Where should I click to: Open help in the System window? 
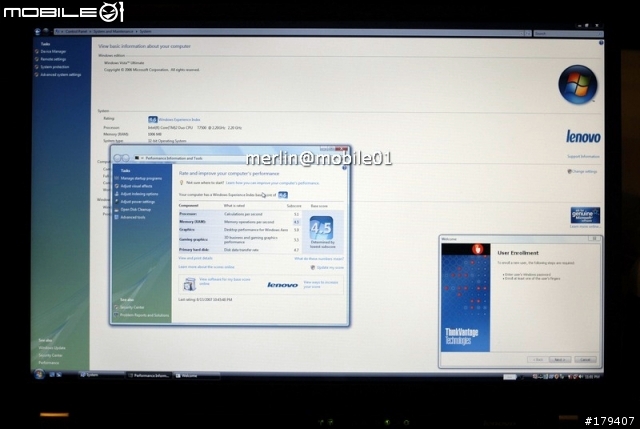(x=601, y=42)
